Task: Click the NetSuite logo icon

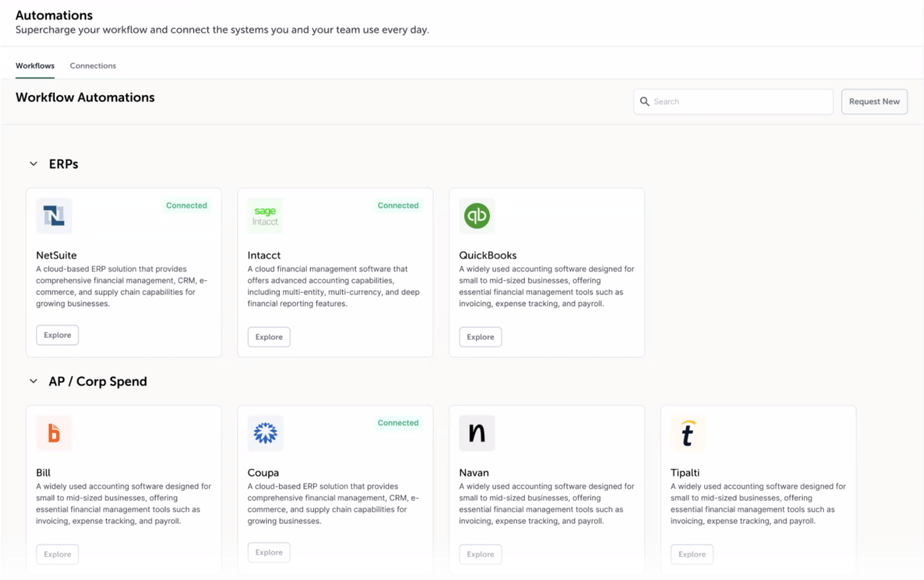Action: pos(54,216)
